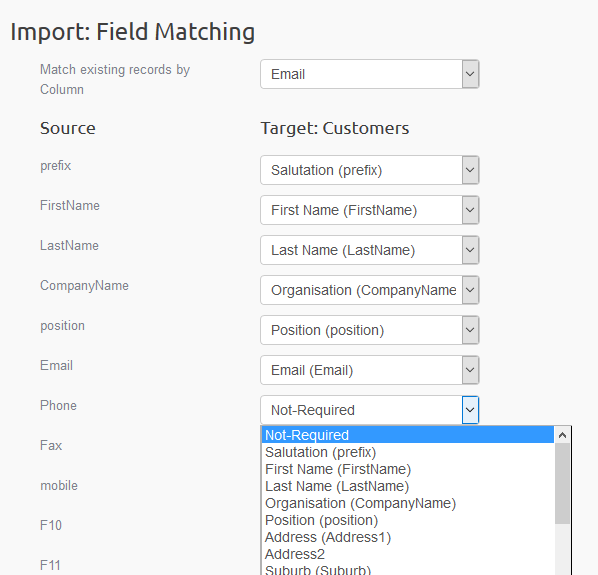Choose Salutation (prefix) from the open list

408,452
